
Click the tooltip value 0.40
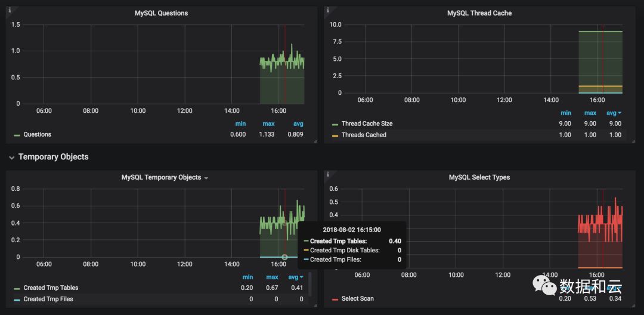pyautogui.click(x=395, y=241)
